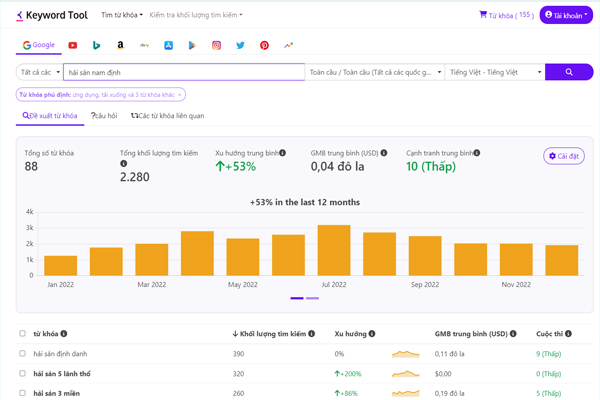Image resolution: width=600 pixels, height=400 pixels.
Task: Show info for Khối lượng tìm kiếm column
Action: pyautogui.click(x=311, y=333)
